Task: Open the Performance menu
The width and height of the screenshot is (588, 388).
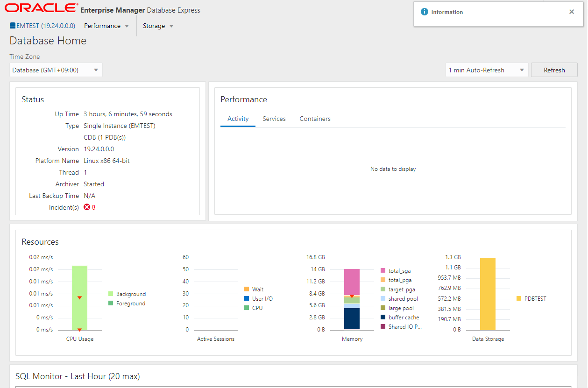Action: tap(102, 26)
